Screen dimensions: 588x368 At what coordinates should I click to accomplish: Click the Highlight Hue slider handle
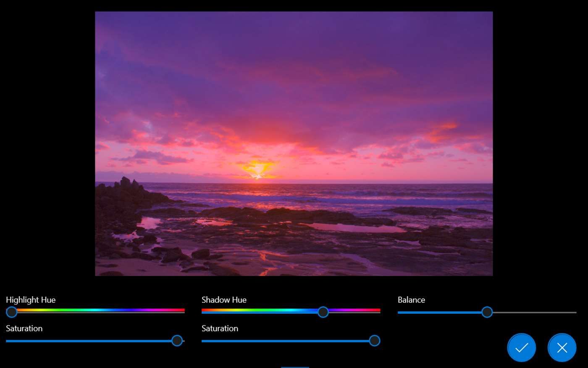[x=12, y=312]
